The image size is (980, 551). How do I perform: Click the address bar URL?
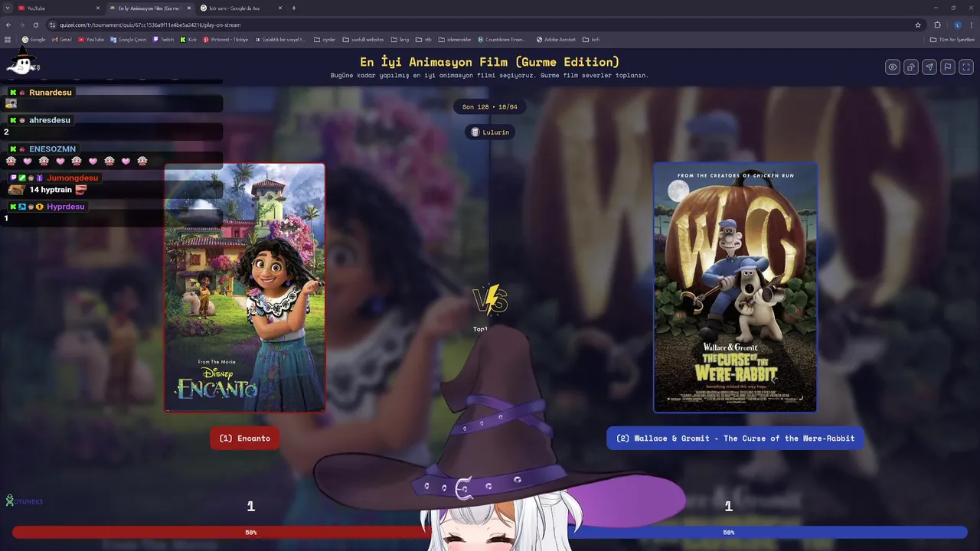click(x=150, y=24)
